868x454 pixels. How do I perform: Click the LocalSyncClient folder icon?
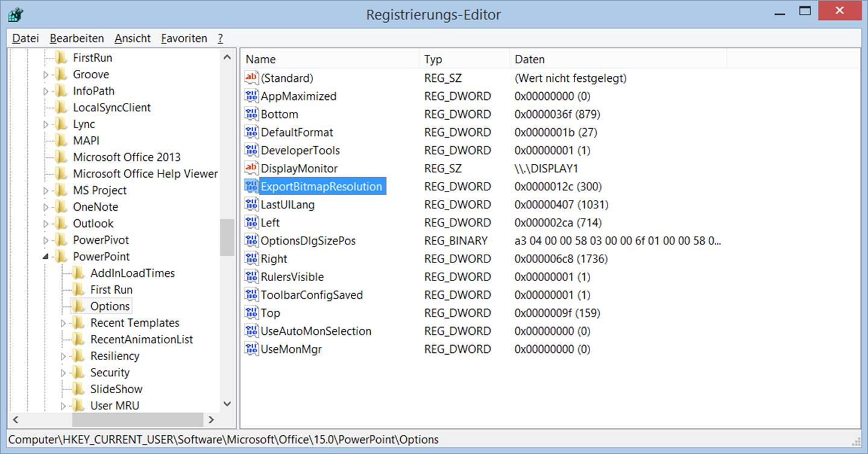coord(61,107)
